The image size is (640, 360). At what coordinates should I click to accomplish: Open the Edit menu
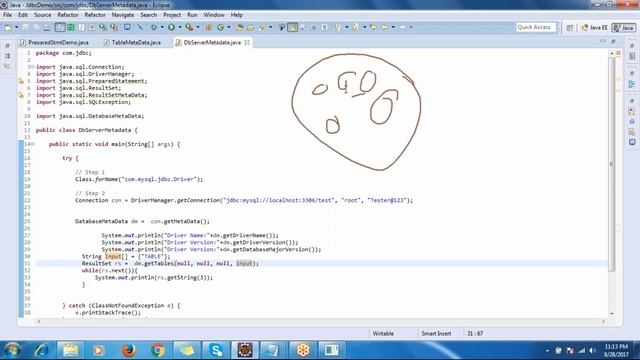pos(23,15)
